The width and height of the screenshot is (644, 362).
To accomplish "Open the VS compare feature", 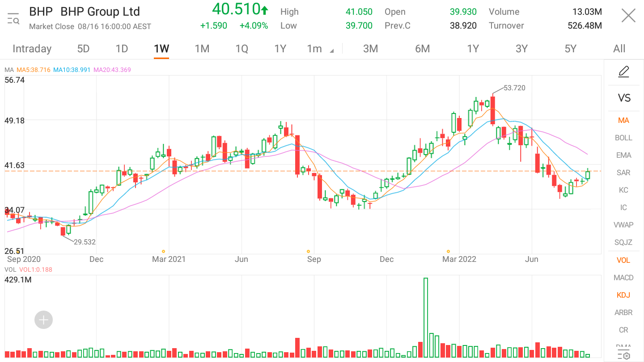I will point(624,98).
